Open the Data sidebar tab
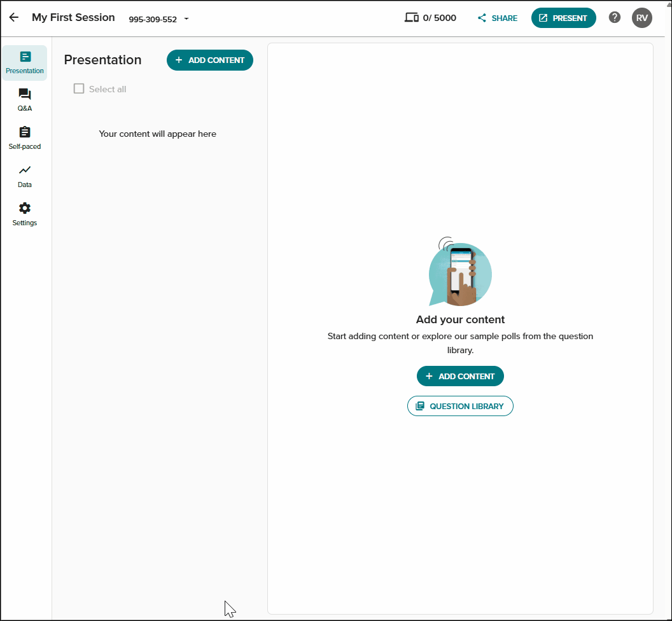672x621 pixels. 25,176
